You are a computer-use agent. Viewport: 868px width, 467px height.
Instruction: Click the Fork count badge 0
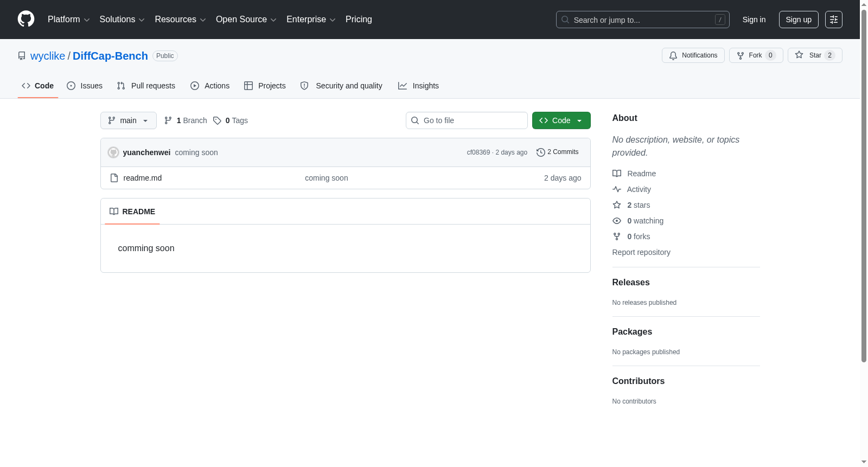770,55
